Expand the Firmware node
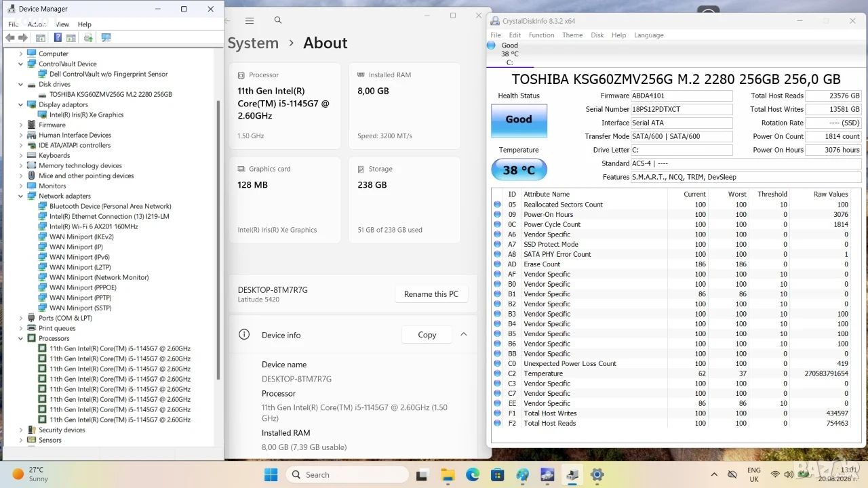The width and height of the screenshot is (868, 488). click(x=21, y=125)
